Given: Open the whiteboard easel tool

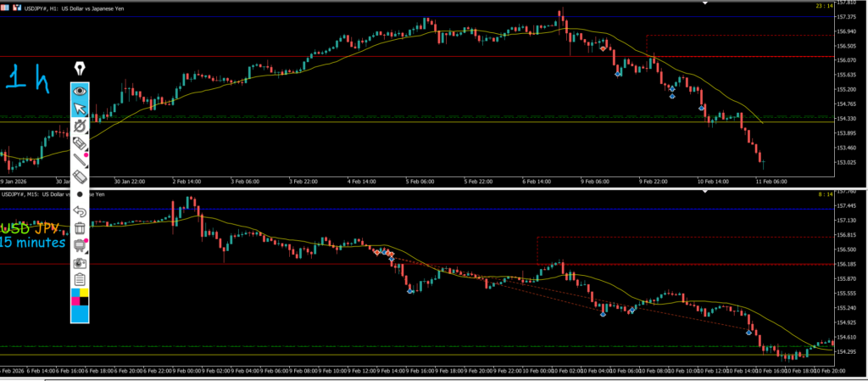Looking at the screenshot, I should pos(81,245).
